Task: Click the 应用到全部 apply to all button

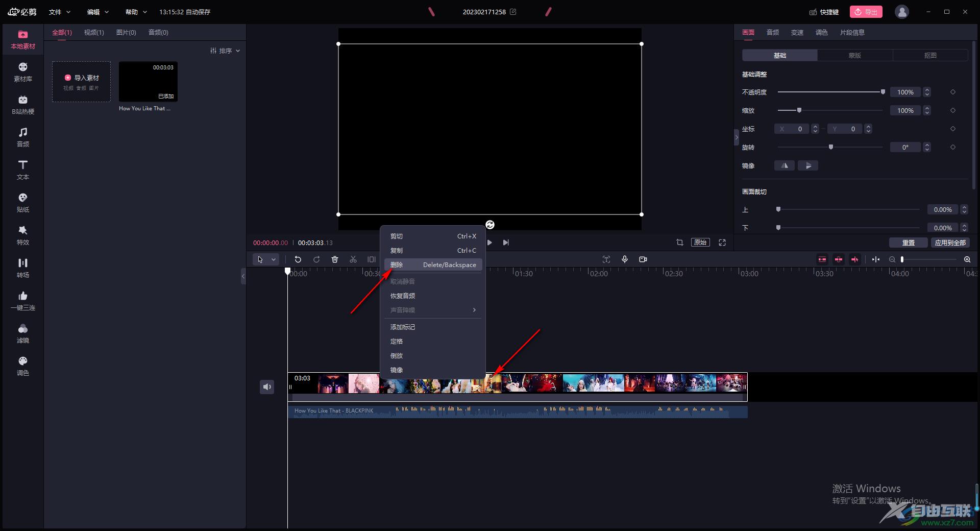Action: [950, 243]
